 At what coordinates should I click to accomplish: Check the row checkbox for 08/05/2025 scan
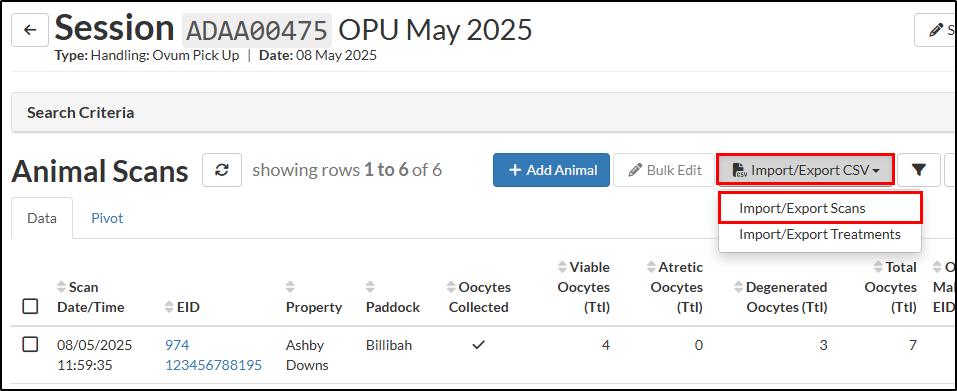click(x=31, y=345)
